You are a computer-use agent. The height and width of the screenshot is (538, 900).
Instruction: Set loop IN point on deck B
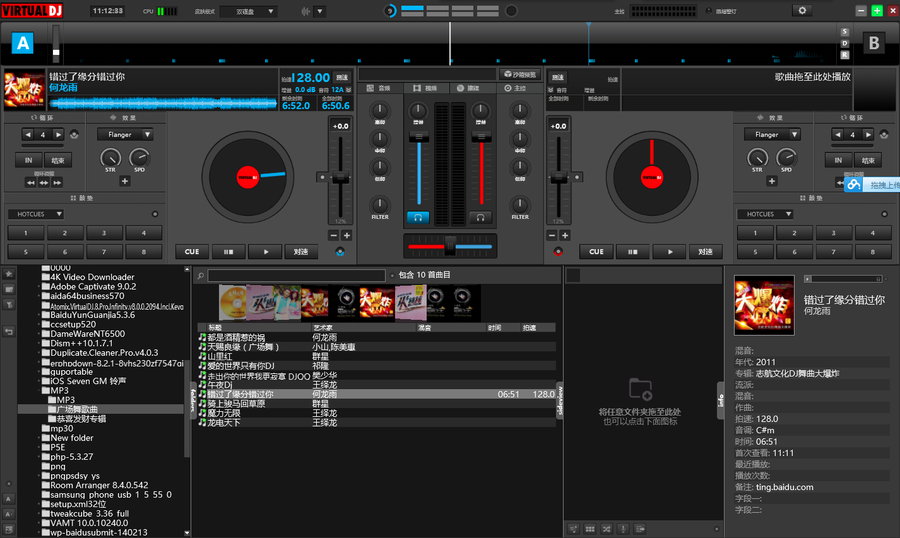838,160
